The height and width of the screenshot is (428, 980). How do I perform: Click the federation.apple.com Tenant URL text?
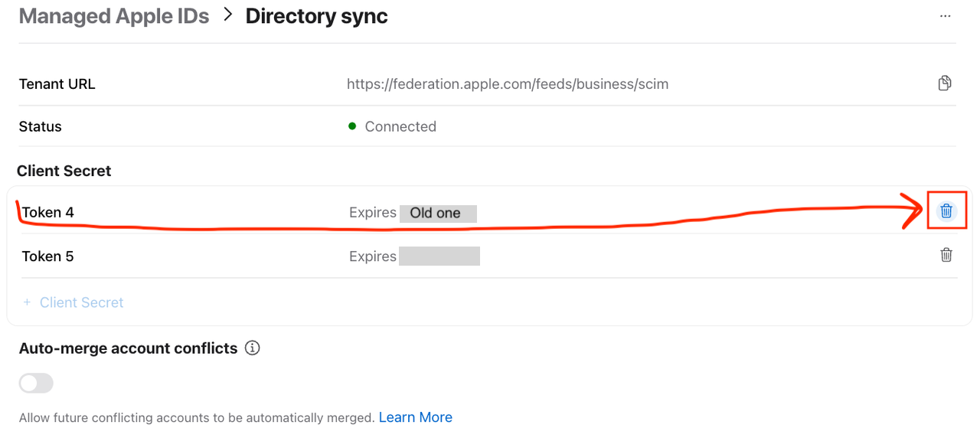point(507,84)
